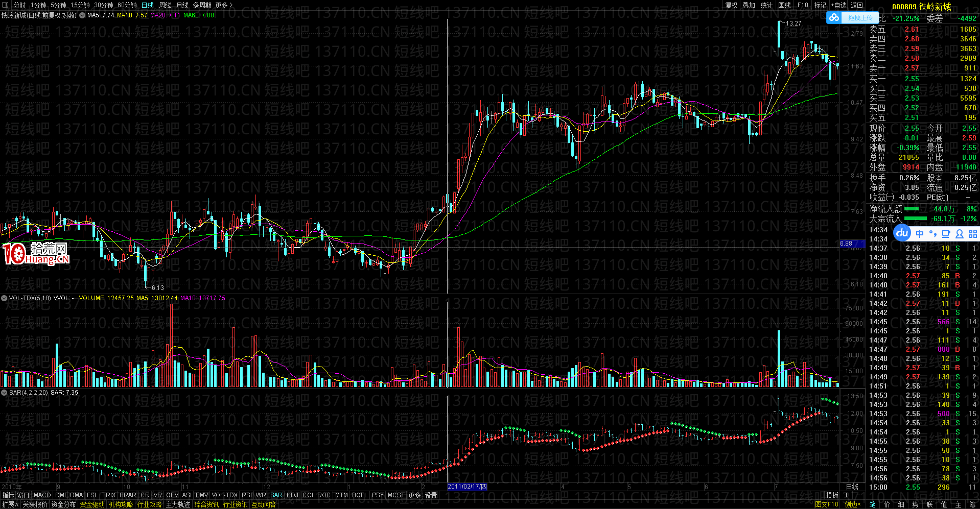Select the 5分钟 period tab
The image size is (980, 509).
[x=58, y=5]
